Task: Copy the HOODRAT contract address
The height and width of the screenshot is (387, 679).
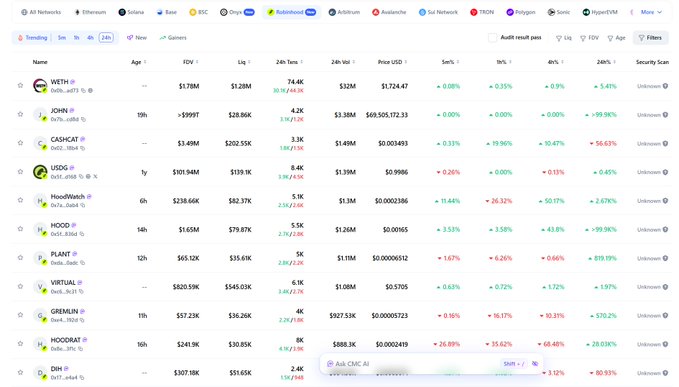Action: (x=80, y=349)
